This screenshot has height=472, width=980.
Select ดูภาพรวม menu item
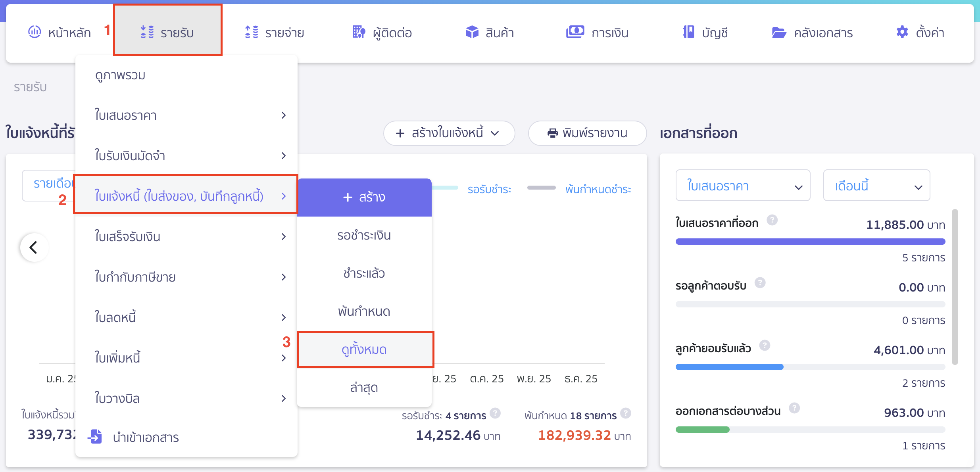point(186,75)
